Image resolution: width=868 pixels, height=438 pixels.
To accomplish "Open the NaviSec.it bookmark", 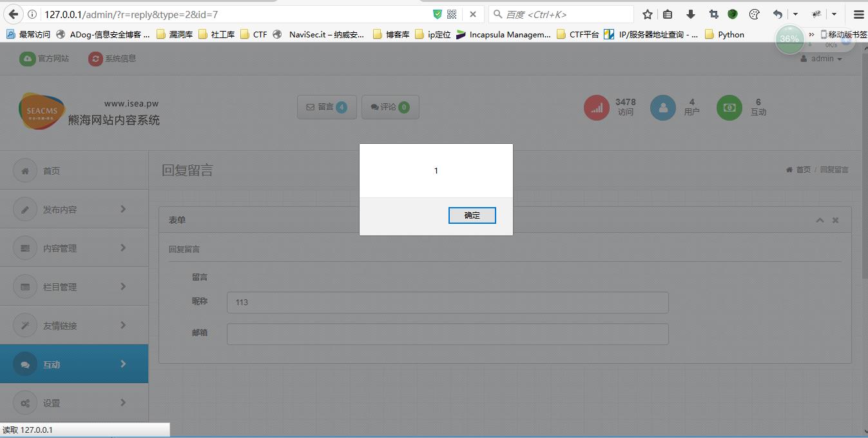I will tap(319, 35).
